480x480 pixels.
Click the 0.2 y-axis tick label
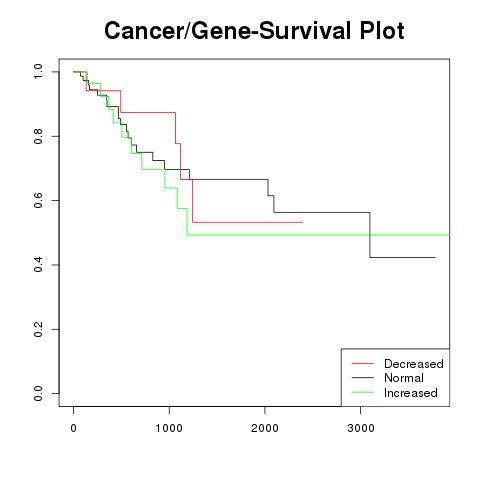pyautogui.click(x=38, y=329)
